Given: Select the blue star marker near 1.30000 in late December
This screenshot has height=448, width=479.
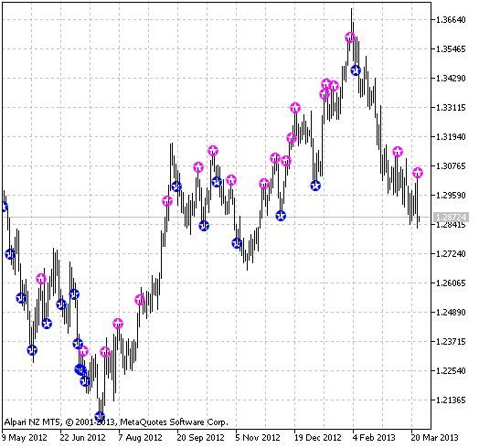Looking at the screenshot, I should (315, 186).
